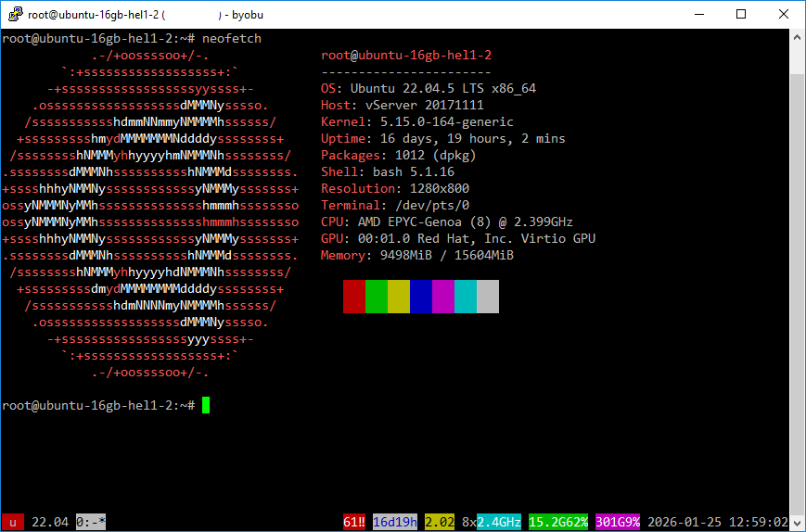Click the blue color block in neofetch palette
This screenshot has height=532, width=806.
coord(420,297)
